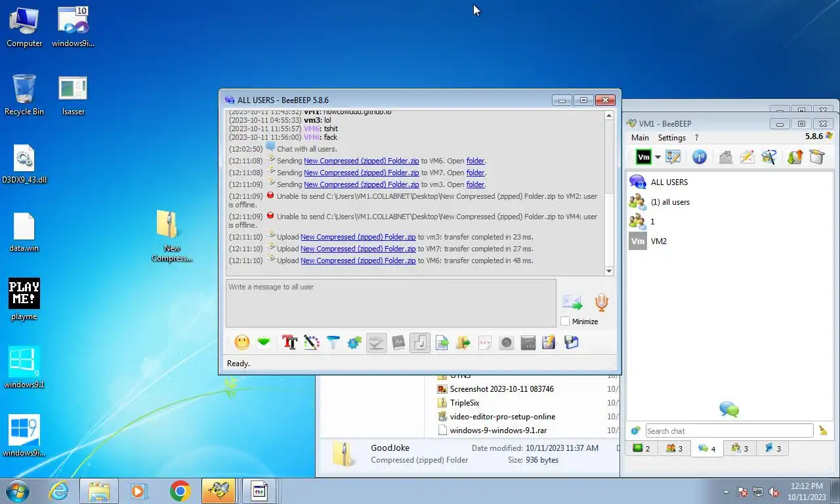Image resolution: width=840 pixels, height=504 pixels.
Task: Click the dark window screenshot icon
Action: [x=528, y=343]
